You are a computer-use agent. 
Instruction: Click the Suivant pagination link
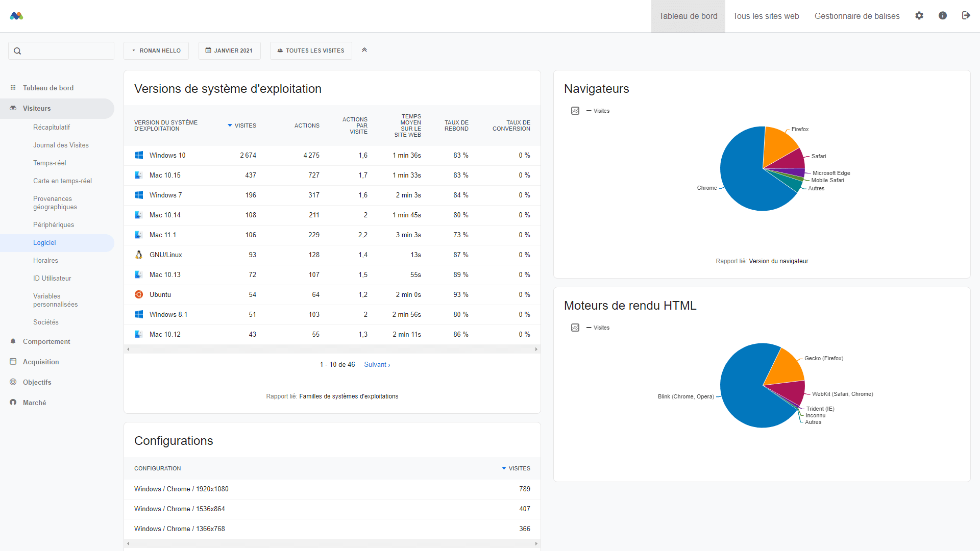click(377, 364)
